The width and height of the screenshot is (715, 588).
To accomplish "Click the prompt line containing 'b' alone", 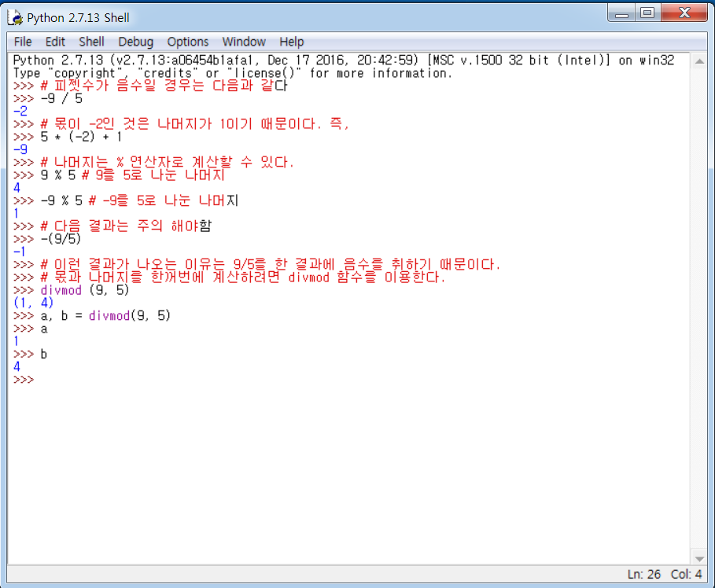I will coord(30,355).
